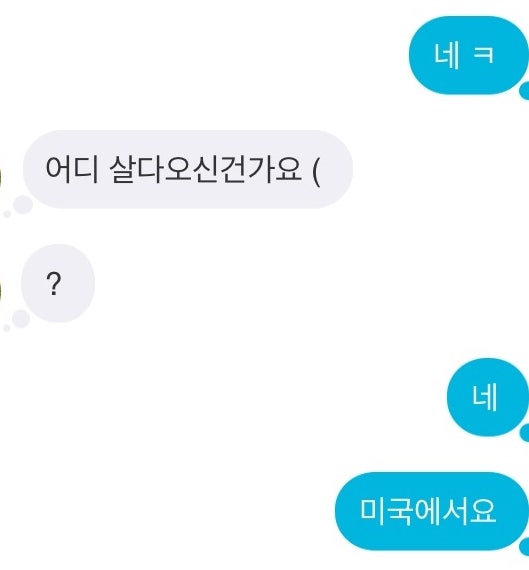This screenshot has width=529, height=570.
Task: Tap the gray "어디 살다오신건가요 (" message bubble
Action: 188,169
